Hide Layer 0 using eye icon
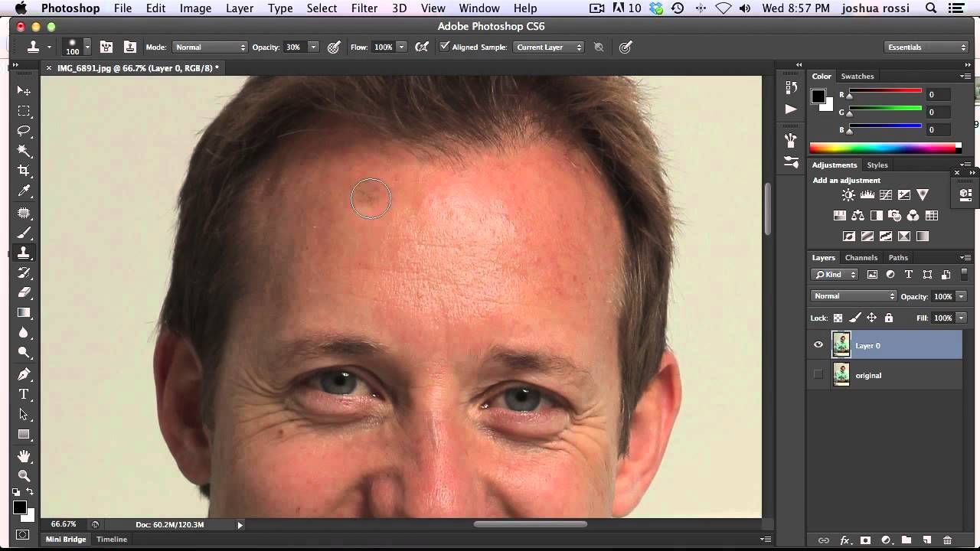Image resolution: width=980 pixels, height=551 pixels. coord(818,345)
